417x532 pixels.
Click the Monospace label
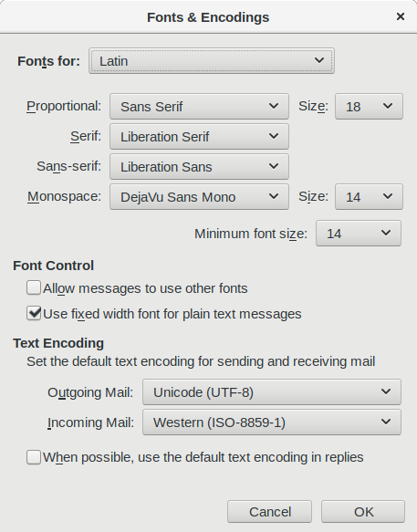click(x=64, y=196)
